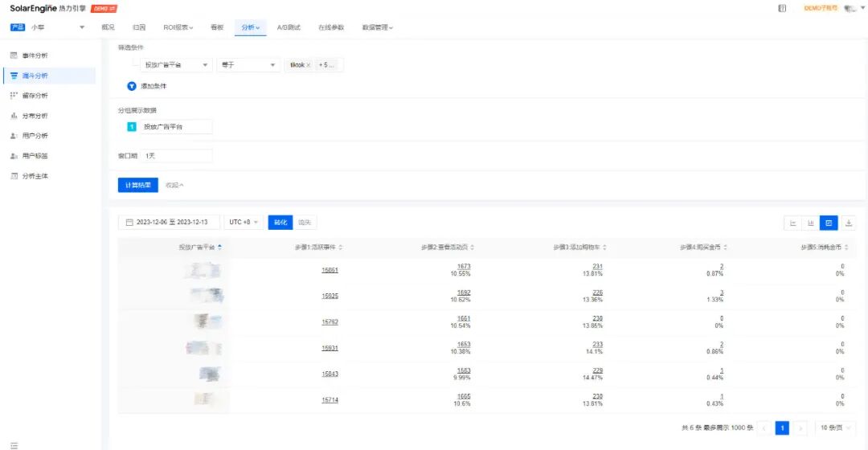The height and width of the screenshot is (450, 868).
Task: Collapse the sidebar with the bottom-left icon
Action: pyautogui.click(x=14, y=445)
